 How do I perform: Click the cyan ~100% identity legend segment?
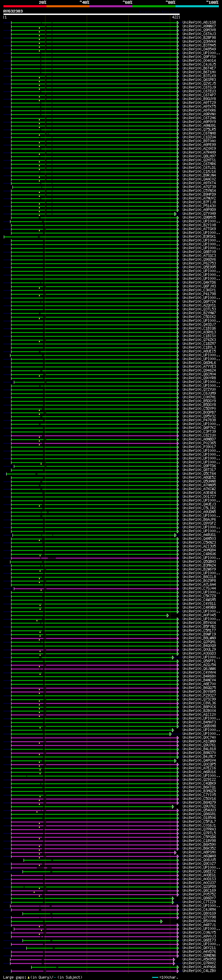pos(197,6)
